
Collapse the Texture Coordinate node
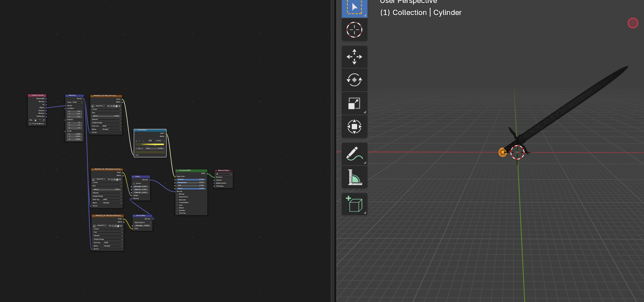[30, 96]
